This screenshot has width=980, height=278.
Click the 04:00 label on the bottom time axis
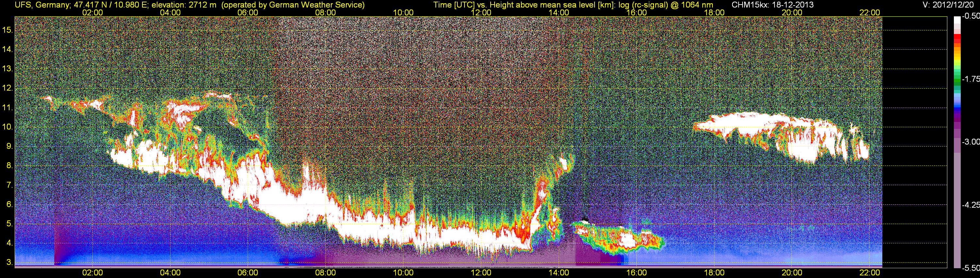170,273
